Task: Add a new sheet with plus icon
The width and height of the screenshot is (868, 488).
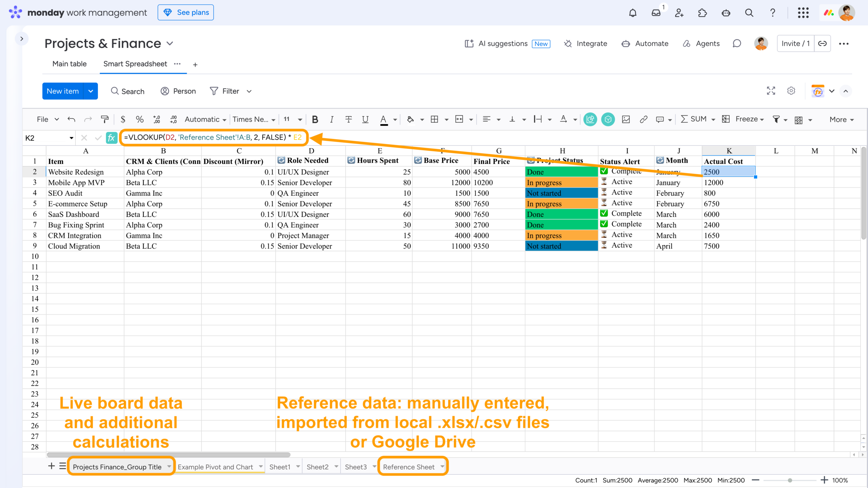Action: tap(51, 466)
